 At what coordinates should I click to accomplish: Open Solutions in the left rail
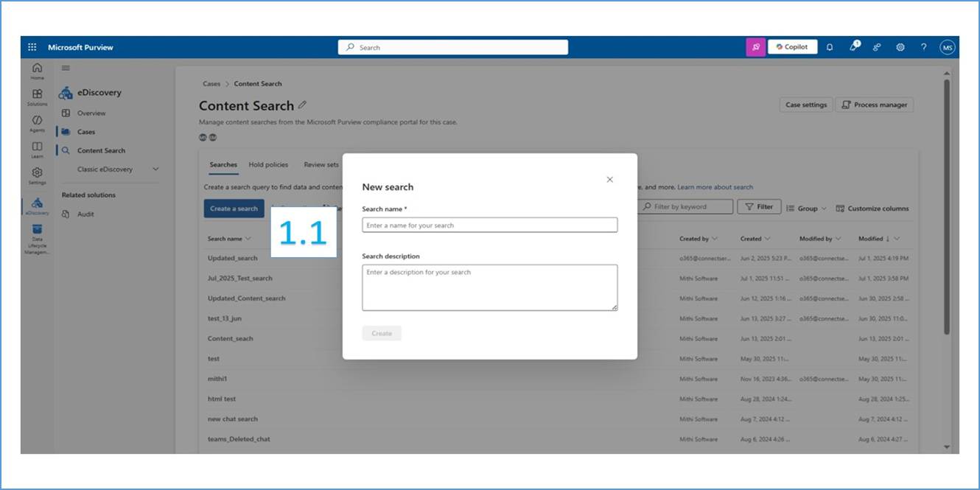pyautogui.click(x=37, y=97)
